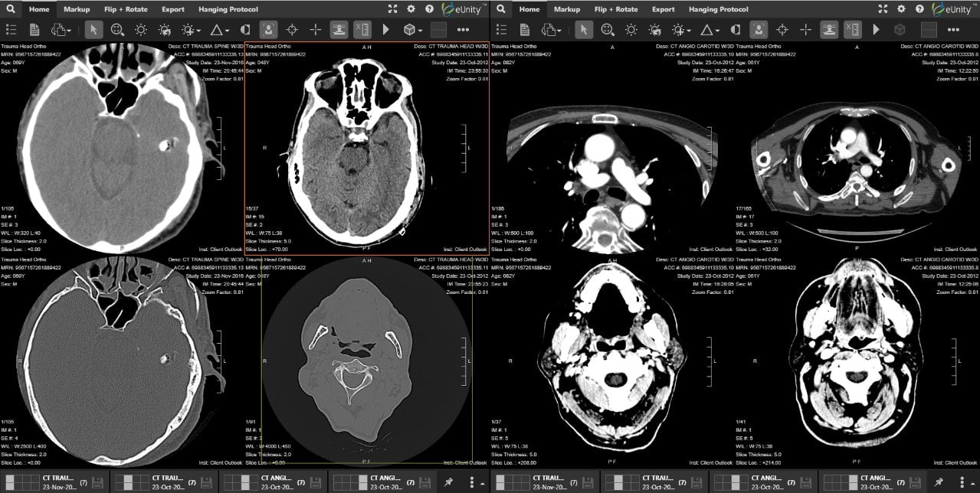The image size is (980, 493).
Task: Save first CT TRAU series in right bar
Action: pyautogui.click(x=588, y=483)
